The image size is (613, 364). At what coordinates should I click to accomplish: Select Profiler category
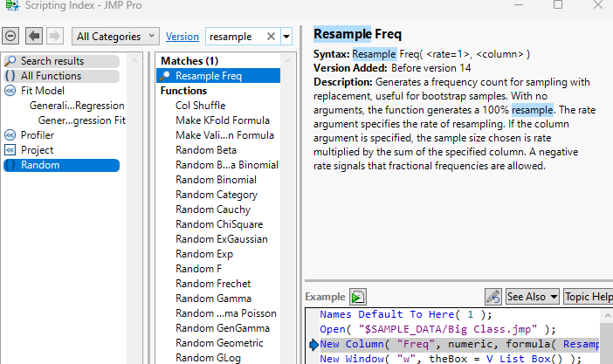(38, 135)
